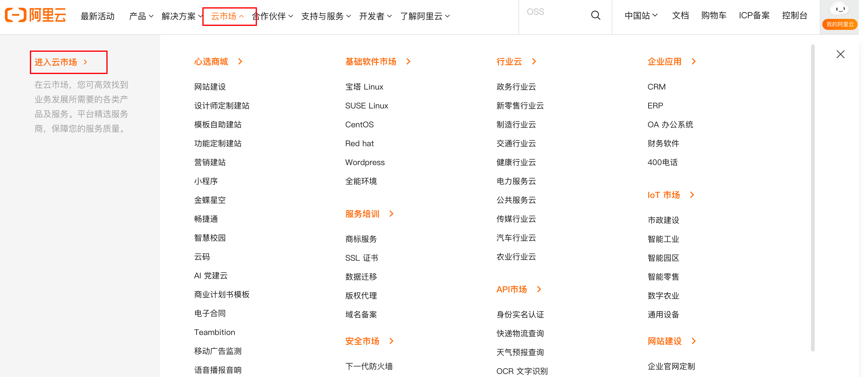Open the API市场 category heading

pyautogui.click(x=511, y=289)
